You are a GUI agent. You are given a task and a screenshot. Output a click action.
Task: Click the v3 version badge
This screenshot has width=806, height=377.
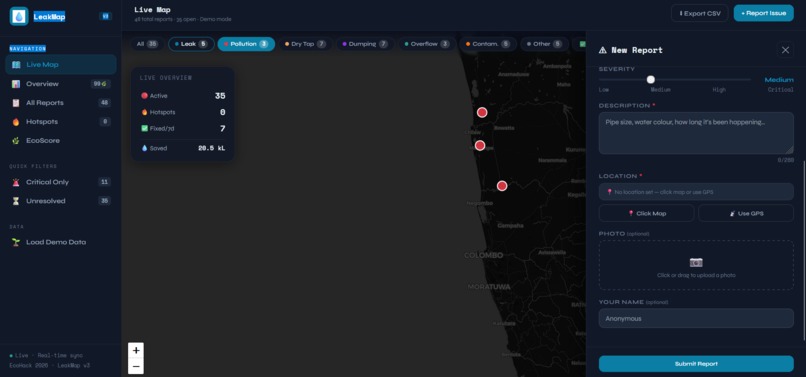(105, 16)
